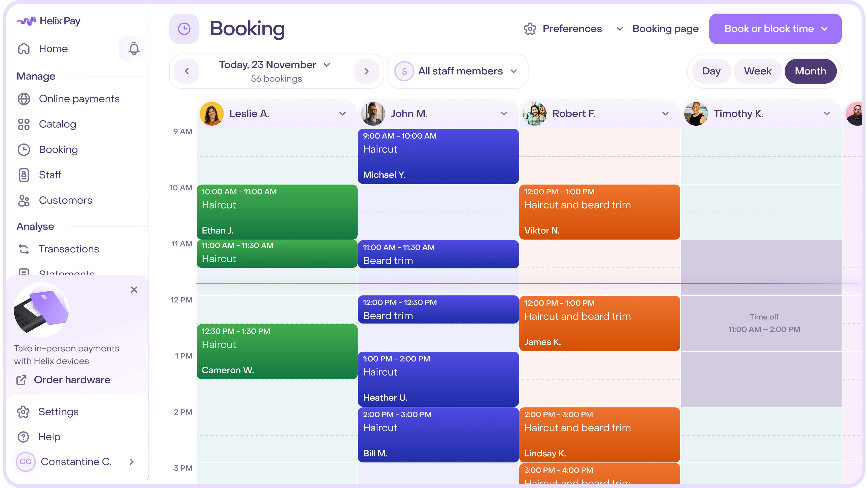The image size is (868, 488).
Task: Open Catalog grid icon
Action: point(24,124)
